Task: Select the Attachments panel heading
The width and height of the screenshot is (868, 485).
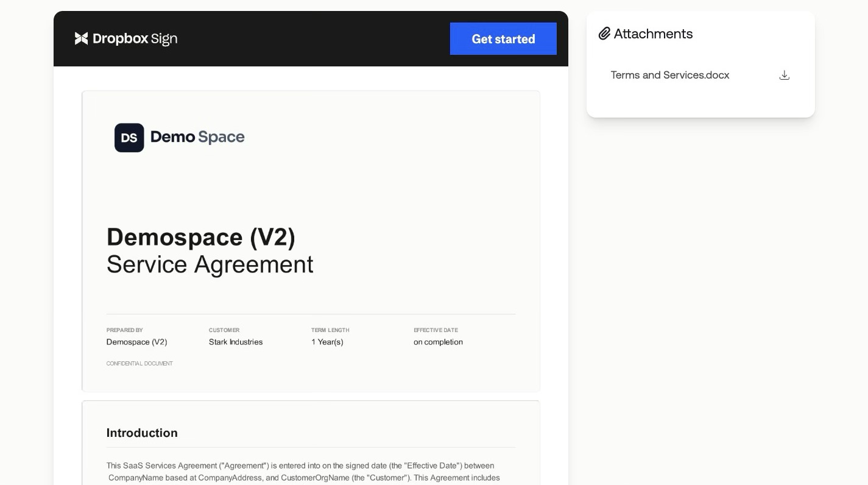Action: (653, 34)
